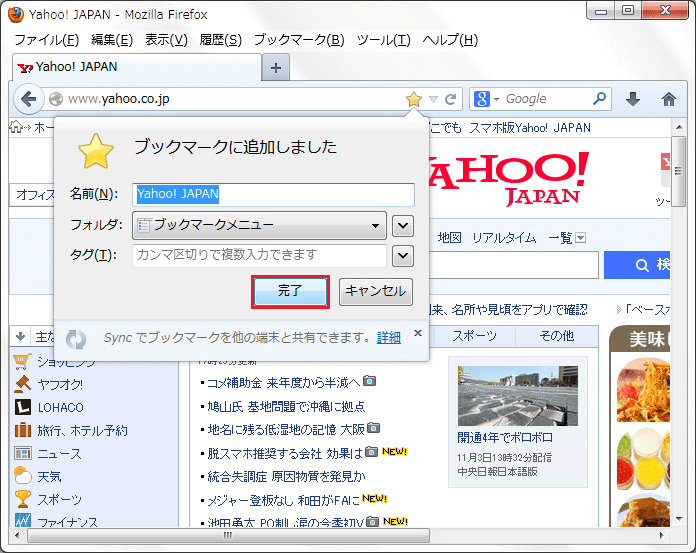
Task: Open the ツール(T) menu
Action: [x=383, y=40]
